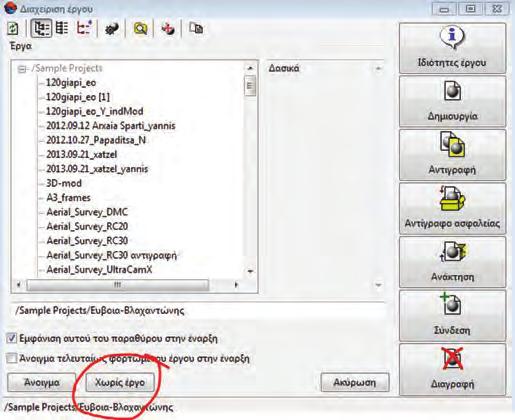Click description pane scroll down arrow
The height and width of the screenshot is (420, 515).
pos(378,285)
